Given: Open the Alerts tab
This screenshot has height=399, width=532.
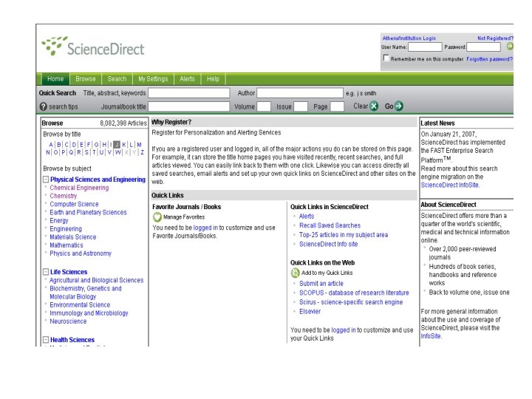Looking at the screenshot, I should coord(187,79).
